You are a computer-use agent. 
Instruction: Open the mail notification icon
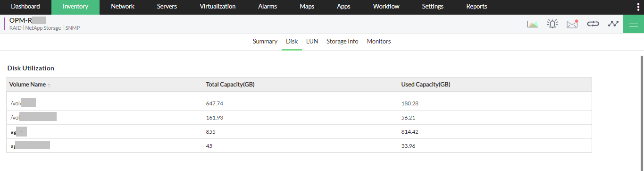click(x=572, y=24)
